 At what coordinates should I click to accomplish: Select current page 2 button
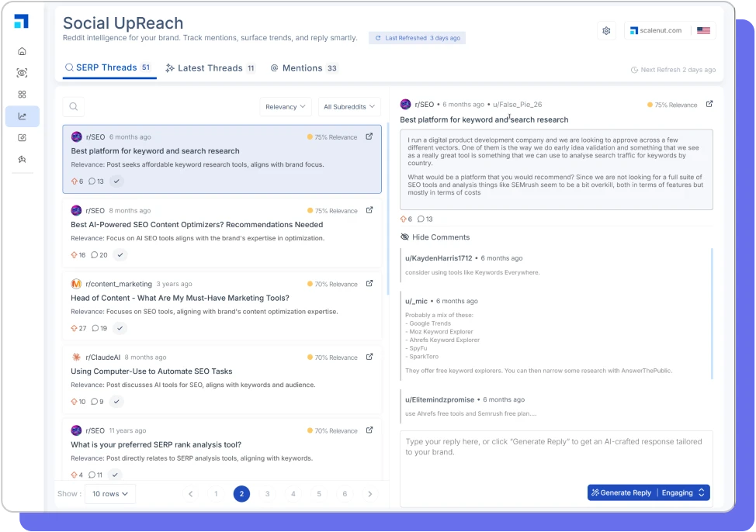pos(241,494)
